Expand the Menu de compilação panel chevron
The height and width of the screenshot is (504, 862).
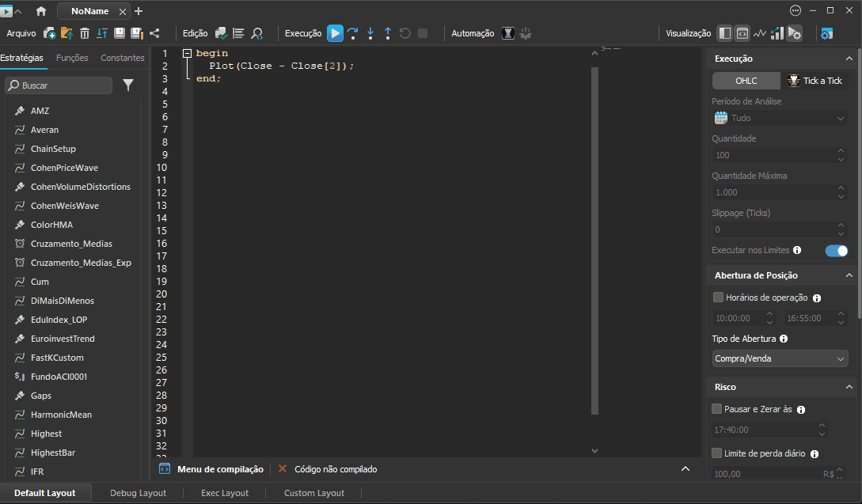tap(685, 469)
